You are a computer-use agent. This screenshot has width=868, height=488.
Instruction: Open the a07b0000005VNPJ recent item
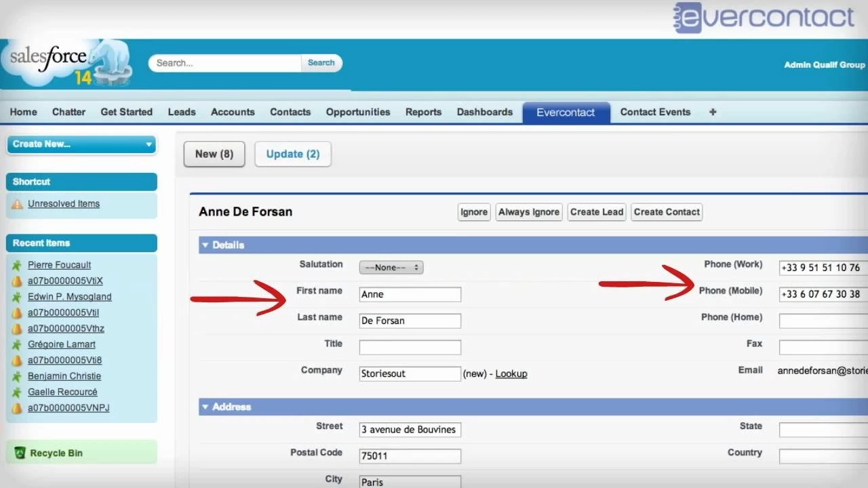tap(68, 408)
